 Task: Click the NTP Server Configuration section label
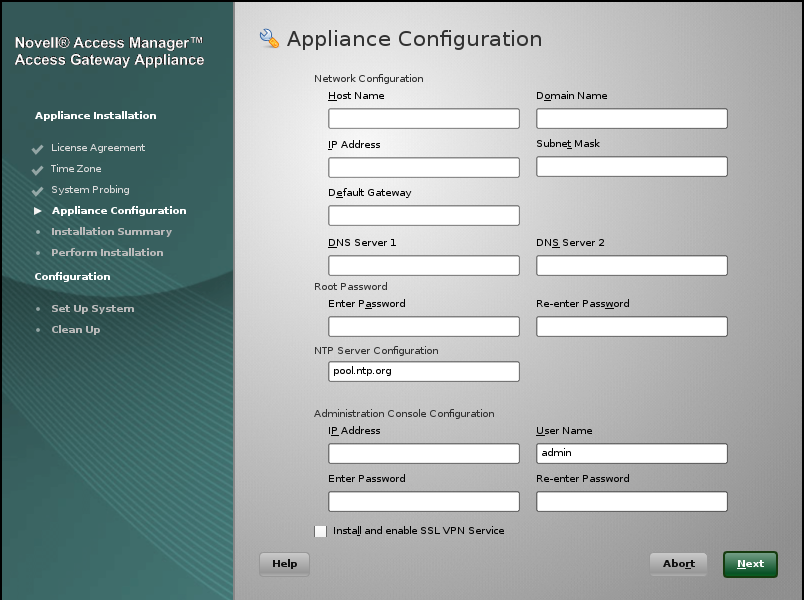(x=376, y=351)
